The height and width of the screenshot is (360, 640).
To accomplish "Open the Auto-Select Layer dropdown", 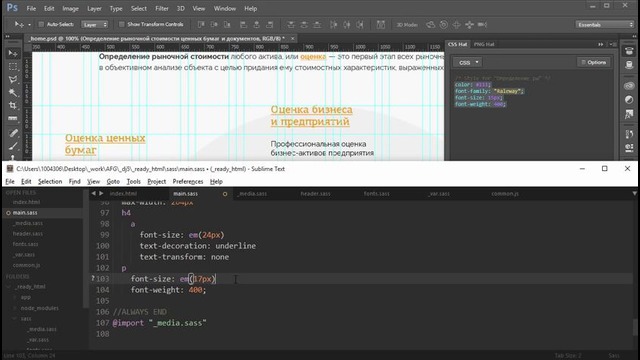I will (x=95, y=24).
